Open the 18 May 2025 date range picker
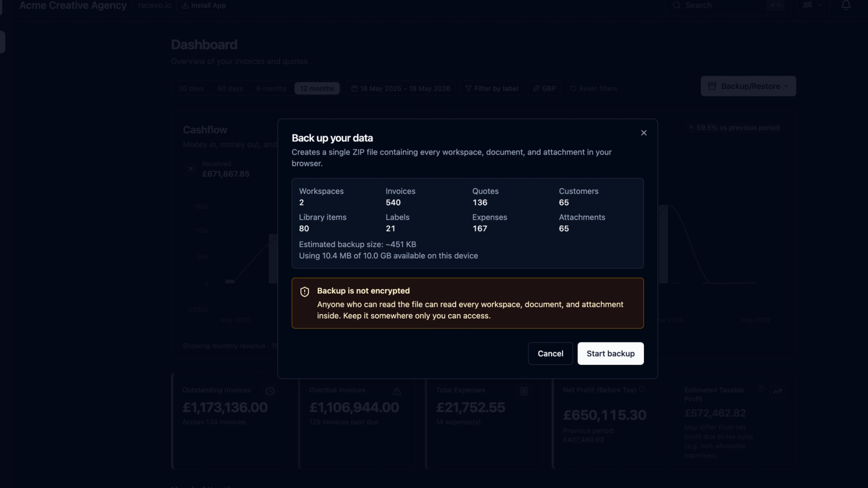 point(401,88)
